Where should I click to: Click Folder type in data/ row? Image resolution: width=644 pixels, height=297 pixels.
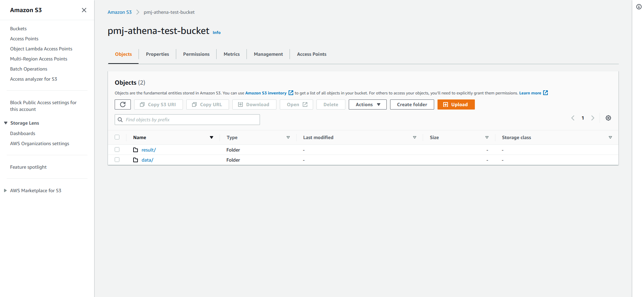point(233,160)
